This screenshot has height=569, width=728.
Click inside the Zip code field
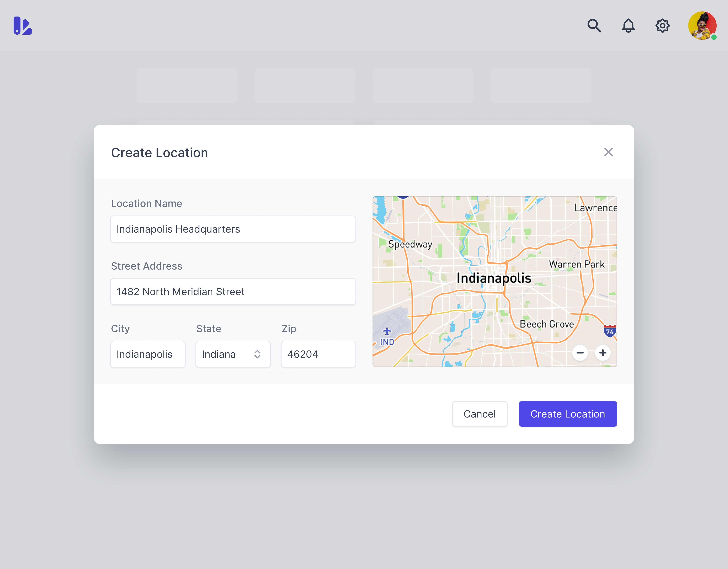[x=318, y=354]
